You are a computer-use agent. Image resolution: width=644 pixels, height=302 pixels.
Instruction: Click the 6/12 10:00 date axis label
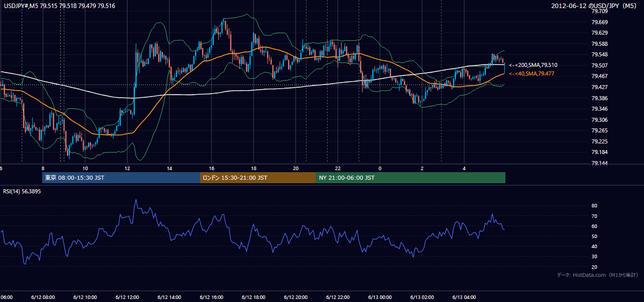(x=85, y=297)
